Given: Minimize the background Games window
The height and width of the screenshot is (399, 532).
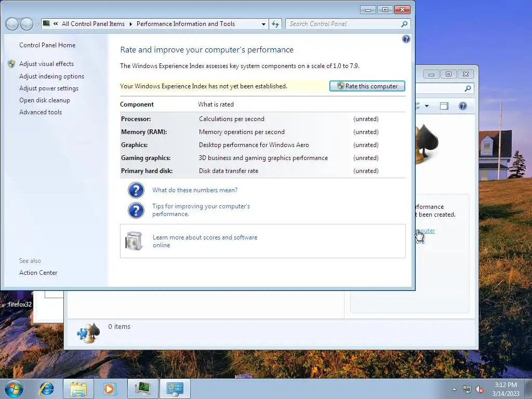Looking at the screenshot, I should pos(431,74).
